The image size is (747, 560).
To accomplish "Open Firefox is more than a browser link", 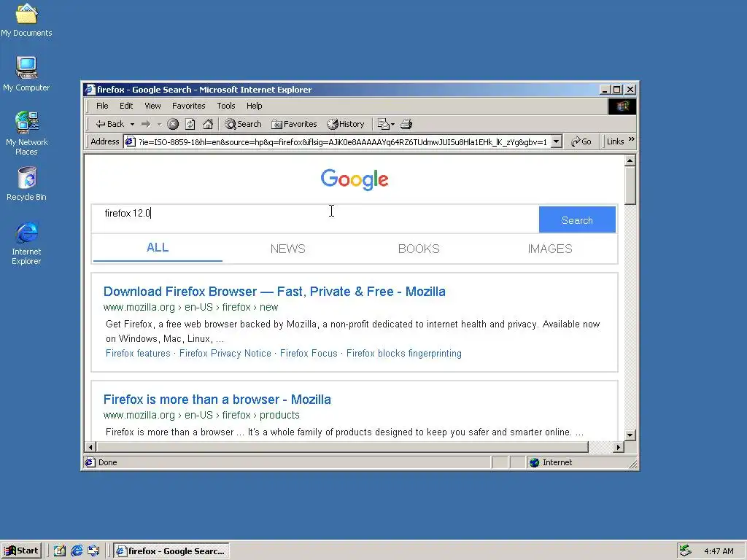I will coord(217,400).
